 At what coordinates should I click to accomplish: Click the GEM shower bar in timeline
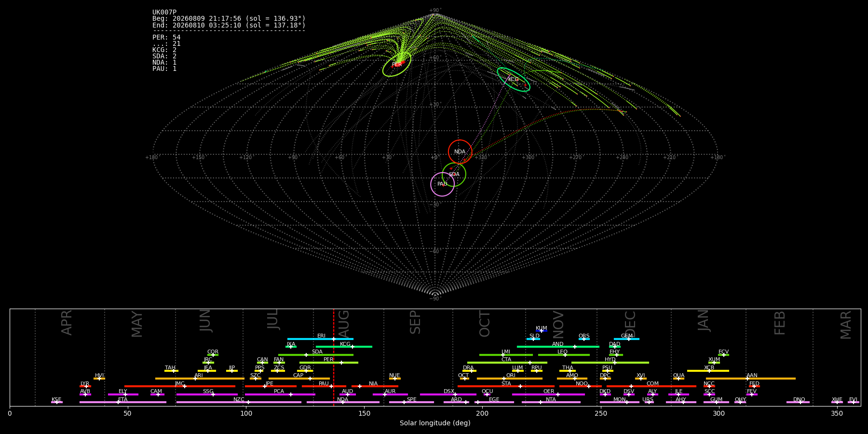tap(626, 339)
